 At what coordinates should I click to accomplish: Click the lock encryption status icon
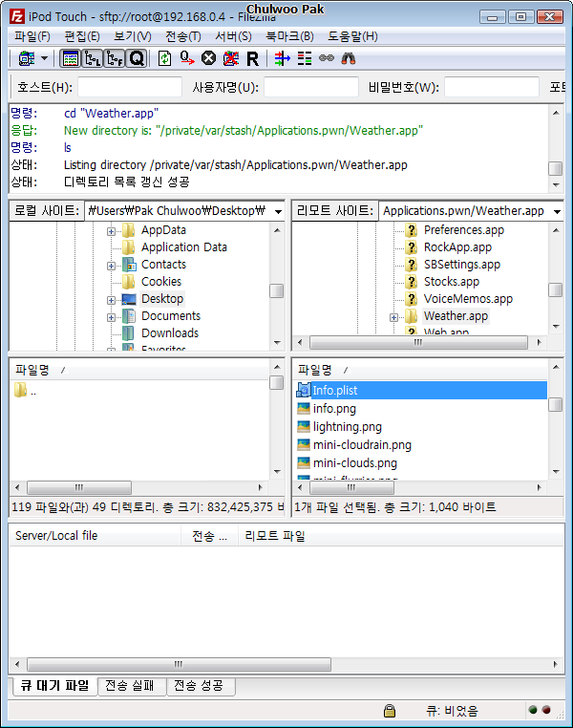(390, 711)
